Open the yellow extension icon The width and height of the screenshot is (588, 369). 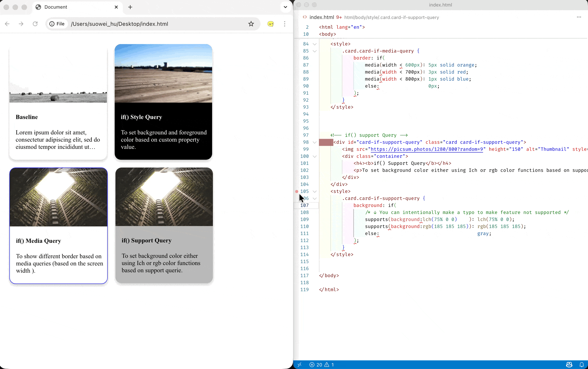270,24
